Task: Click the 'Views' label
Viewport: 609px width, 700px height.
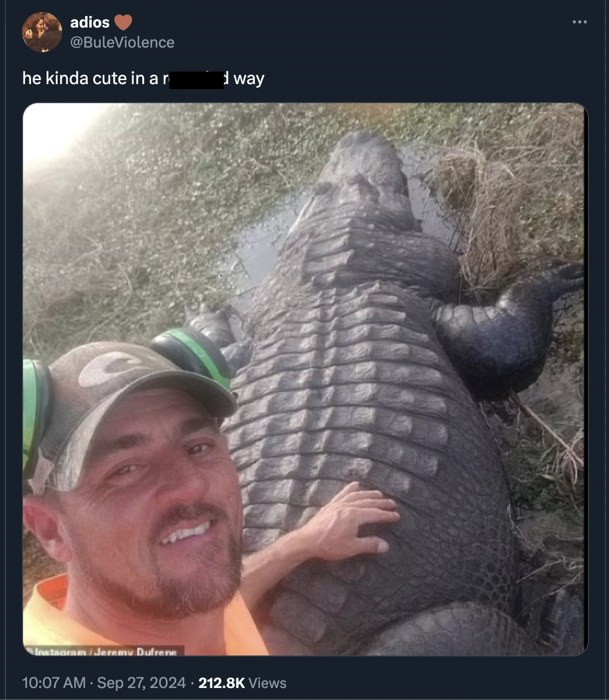Action: pyautogui.click(x=267, y=683)
